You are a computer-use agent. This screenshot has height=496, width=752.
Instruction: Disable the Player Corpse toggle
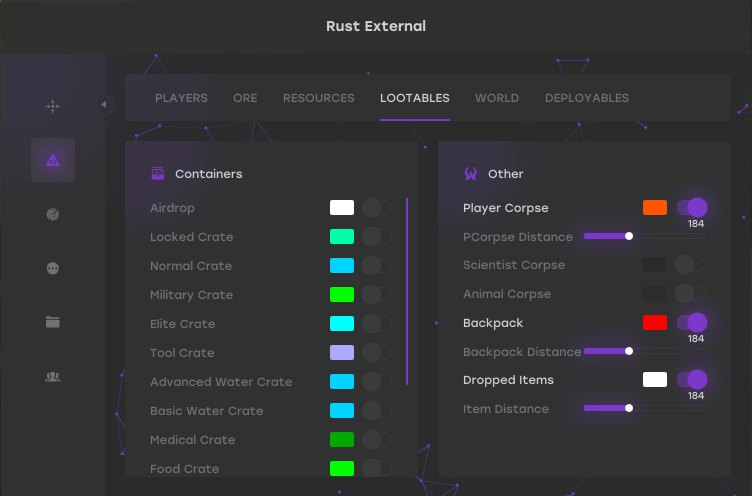(691, 208)
